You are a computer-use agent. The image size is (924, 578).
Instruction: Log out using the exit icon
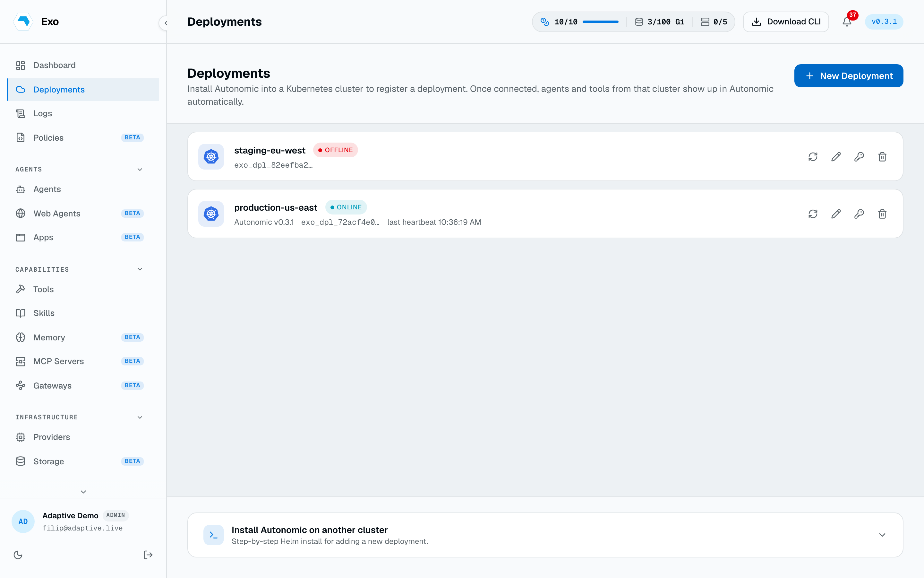coord(148,555)
